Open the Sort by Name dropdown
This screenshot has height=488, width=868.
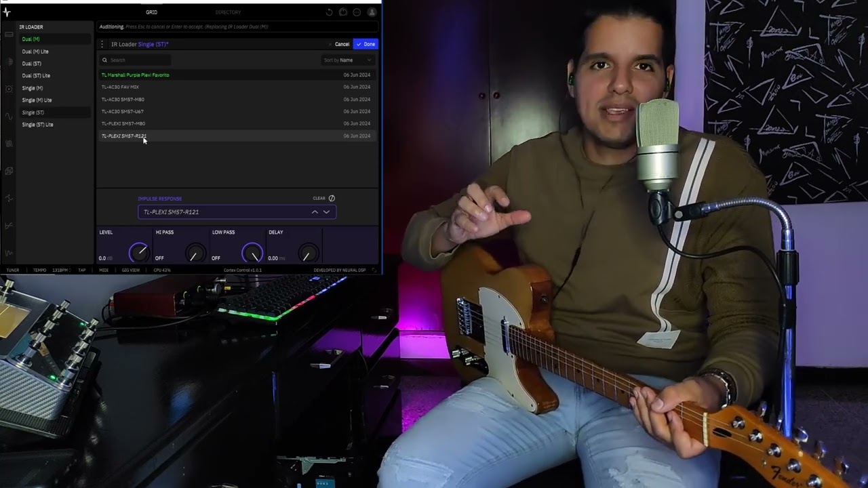coord(348,60)
